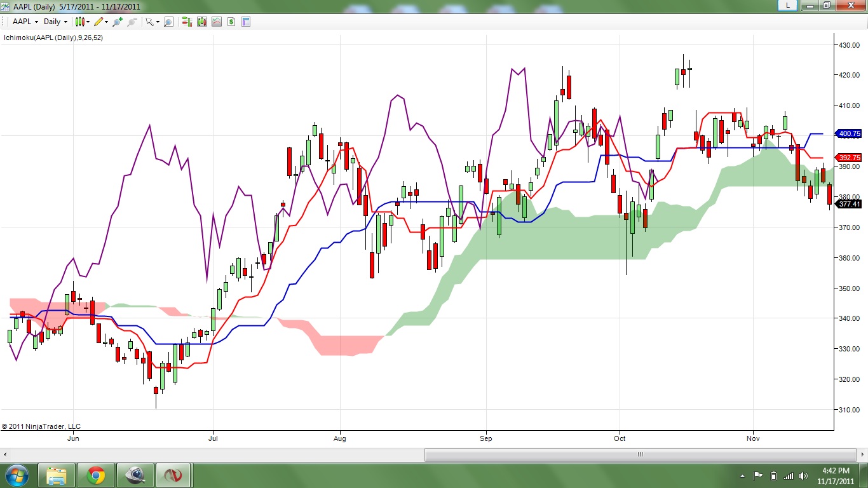Image resolution: width=868 pixels, height=488 pixels.
Task: Click the L link button in title bar
Action: point(788,5)
